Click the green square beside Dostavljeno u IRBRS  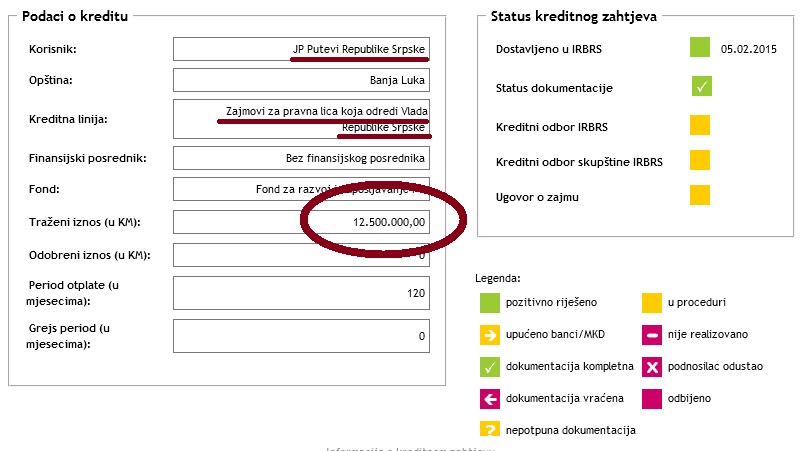click(x=699, y=47)
